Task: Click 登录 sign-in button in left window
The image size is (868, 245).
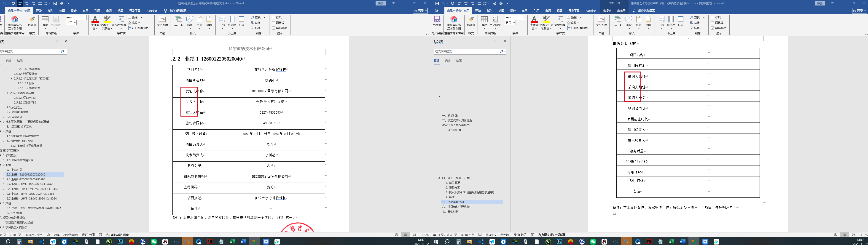Action: [x=381, y=3]
